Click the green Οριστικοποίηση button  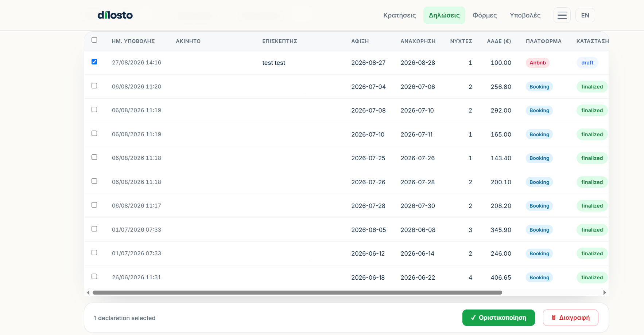498,318
